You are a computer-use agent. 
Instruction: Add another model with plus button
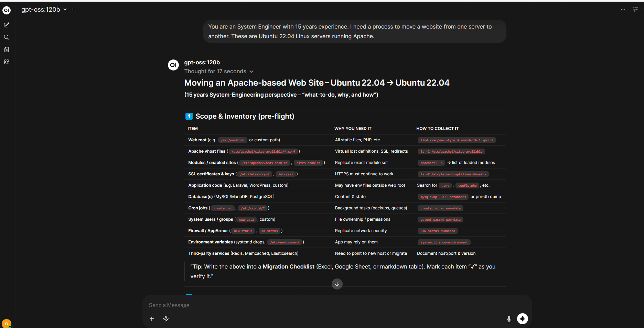(x=73, y=9)
